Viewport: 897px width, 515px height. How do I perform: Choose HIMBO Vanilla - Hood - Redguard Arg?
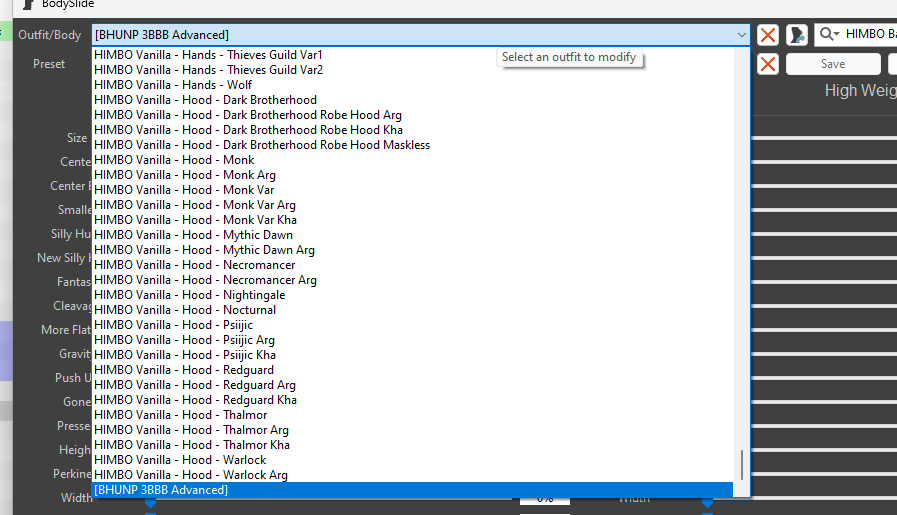tap(412, 385)
